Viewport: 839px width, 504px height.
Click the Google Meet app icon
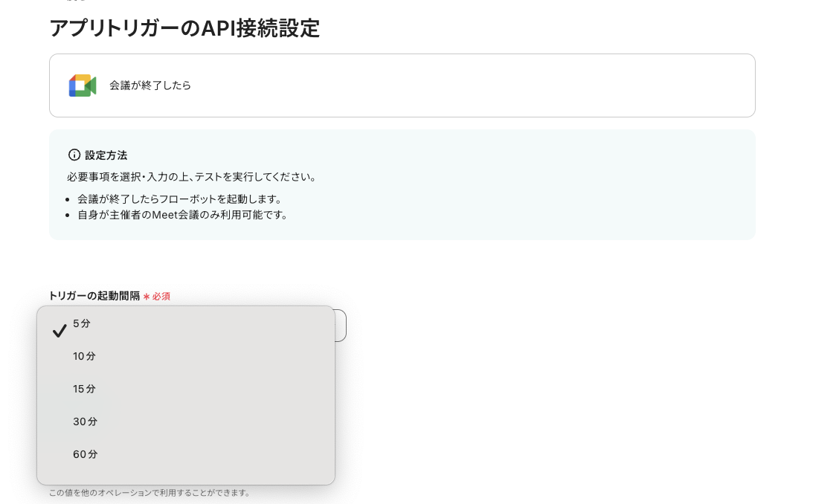[x=83, y=85]
